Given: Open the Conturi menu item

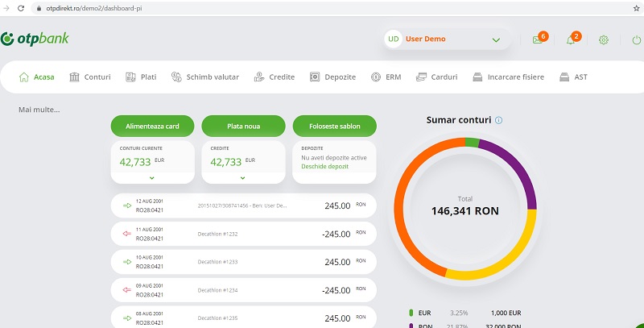Looking at the screenshot, I should (90, 77).
